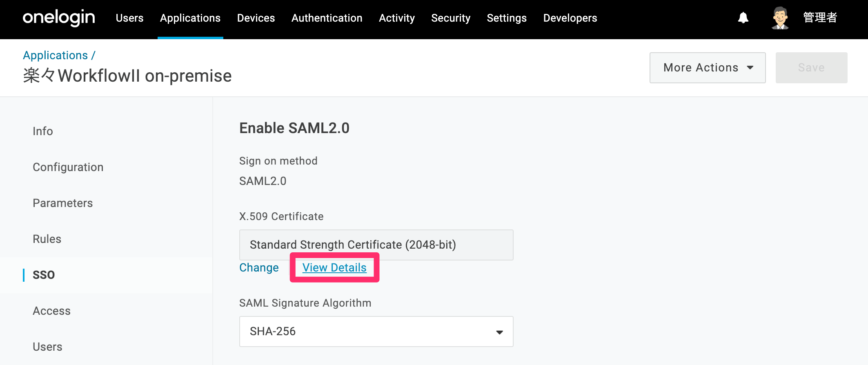Viewport: 868px width, 365px height.
Task: Open the Authentication menu
Action: [x=327, y=18]
